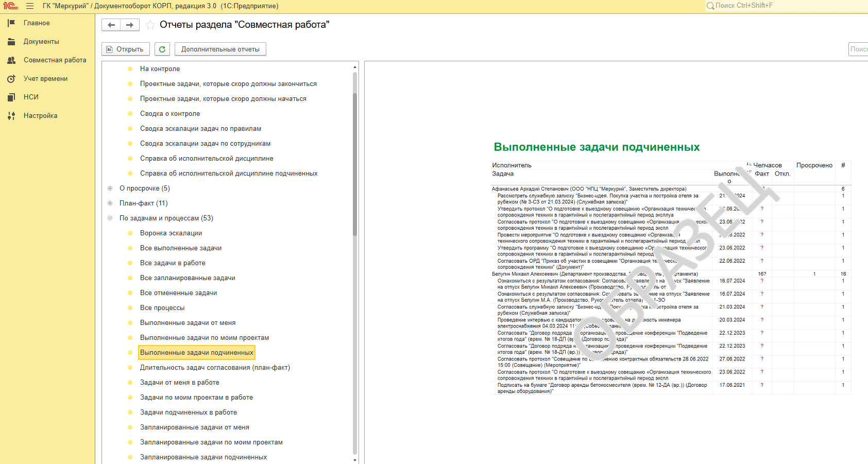Click the green refresh icon button
Image resolution: width=868 pixels, height=464 pixels.
[162, 49]
